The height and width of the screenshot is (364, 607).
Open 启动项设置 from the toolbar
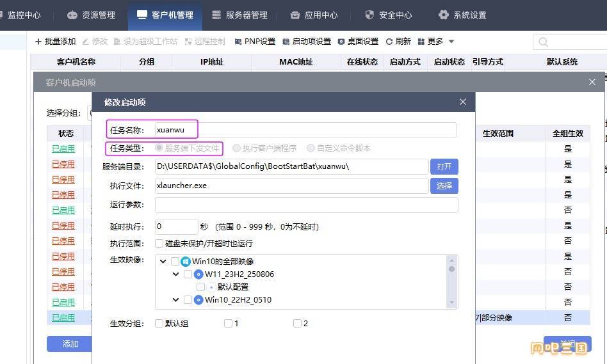[307, 42]
